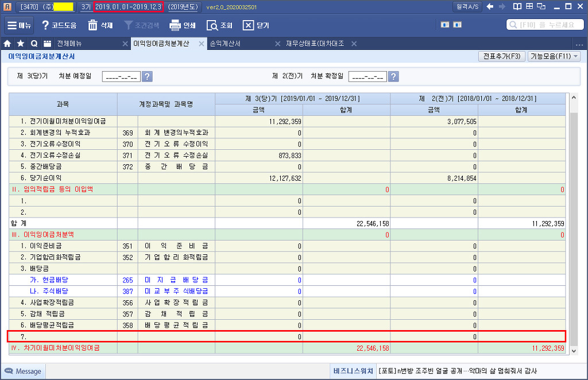The height and width of the screenshot is (380, 588).
Task: Click the 원격A/S button
Action: tap(468, 6)
